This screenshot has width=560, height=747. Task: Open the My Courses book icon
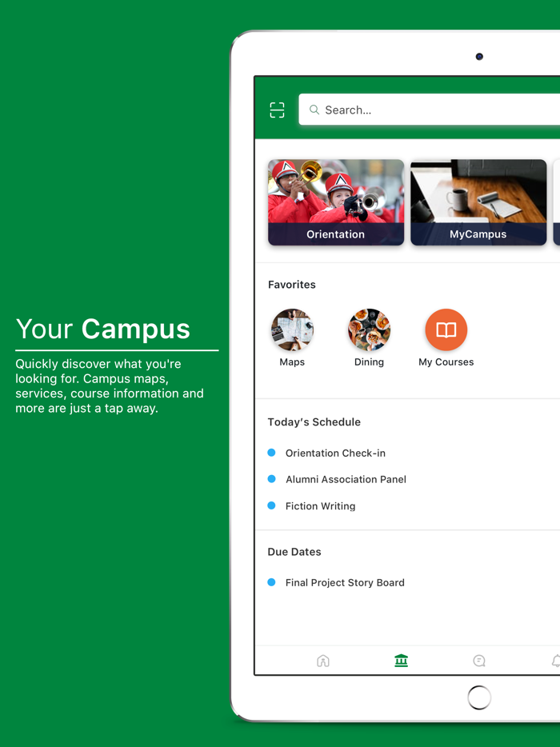pos(446,330)
